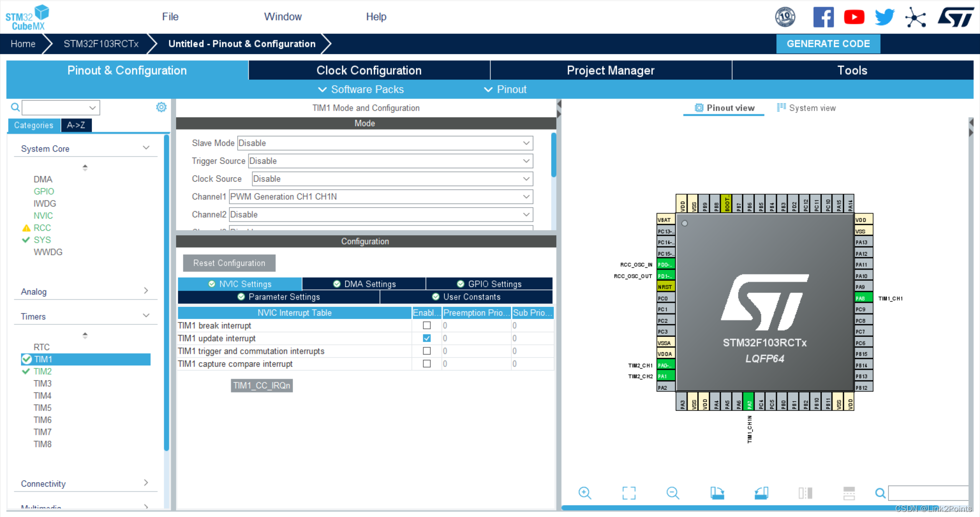The width and height of the screenshot is (980, 517).
Task: Switch to A->Z sorted list
Action: [76, 125]
